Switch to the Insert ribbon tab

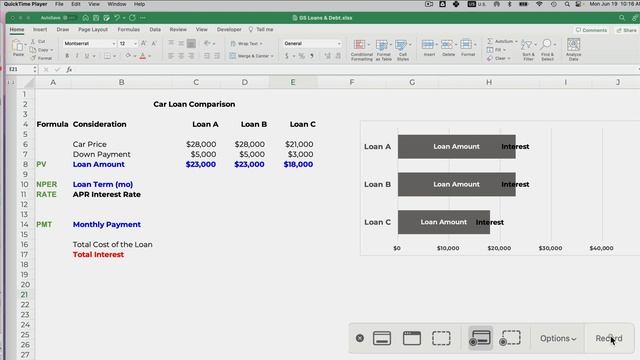pos(40,29)
